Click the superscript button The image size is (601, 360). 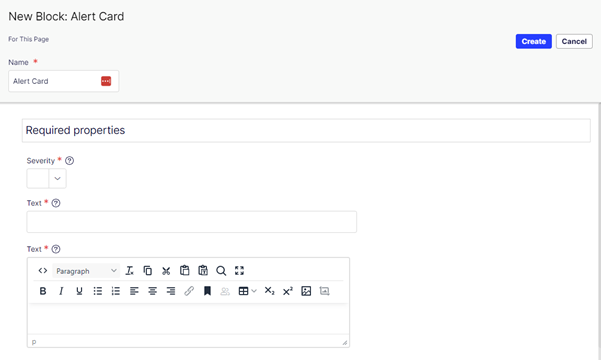(288, 291)
